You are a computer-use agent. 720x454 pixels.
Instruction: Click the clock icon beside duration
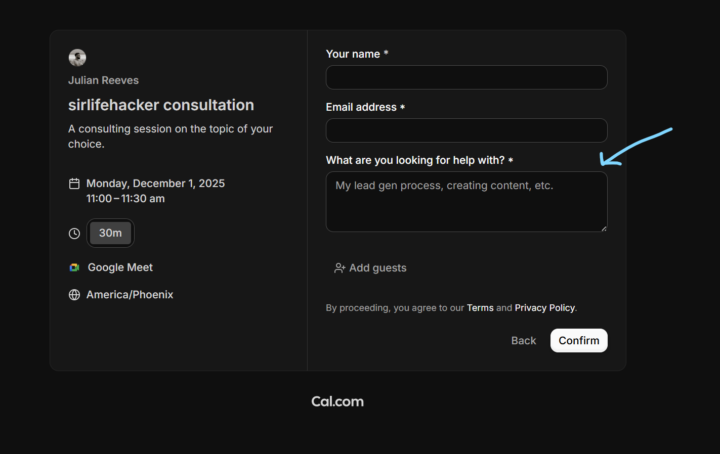(x=74, y=233)
